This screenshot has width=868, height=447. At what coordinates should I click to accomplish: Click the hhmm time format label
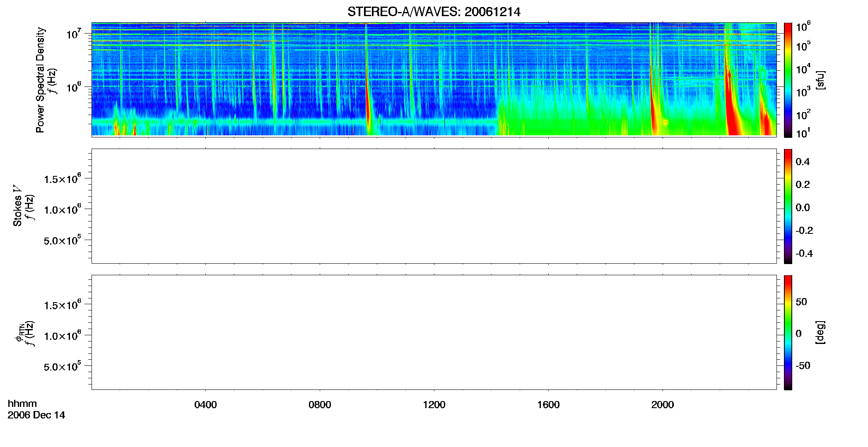coord(22,404)
